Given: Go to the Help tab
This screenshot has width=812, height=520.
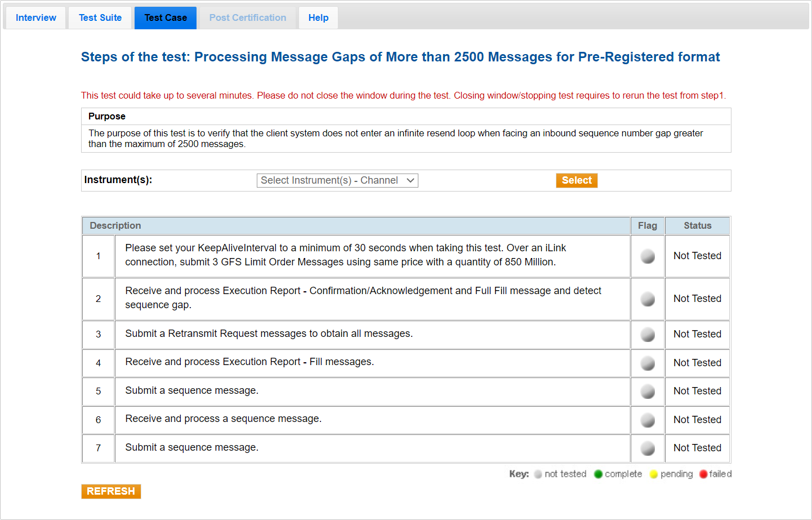Looking at the screenshot, I should tap(318, 18).
